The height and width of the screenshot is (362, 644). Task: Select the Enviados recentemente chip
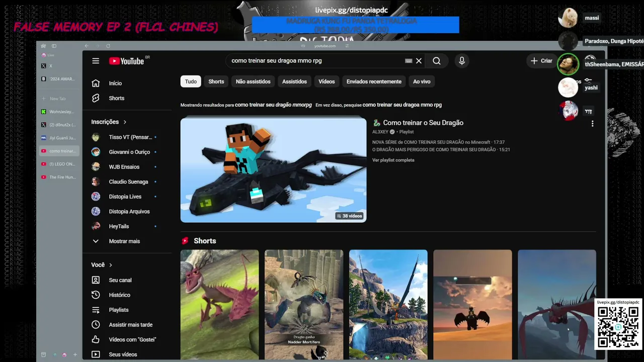click(374, 81)
